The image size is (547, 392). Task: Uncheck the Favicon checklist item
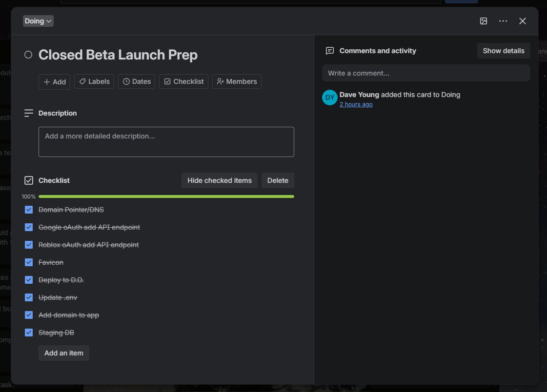[x=29, y=262]
